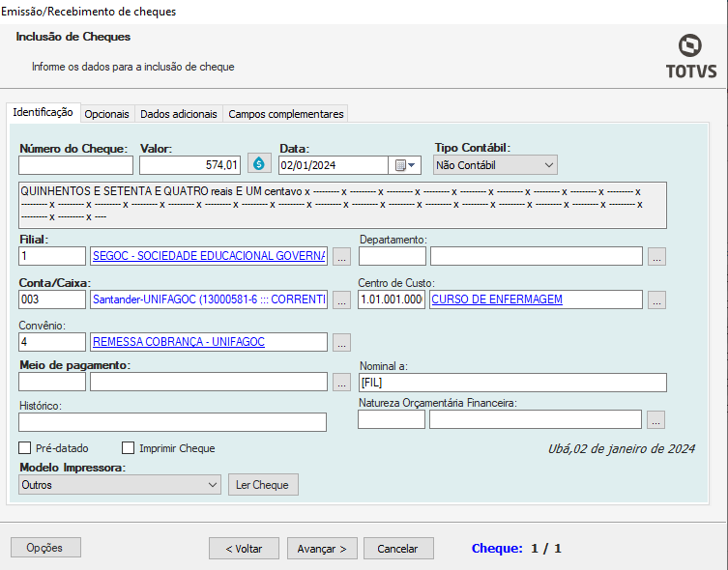Click the Ler Cheque button
Viewport: 728px width, 570px height.
[263, 485]
